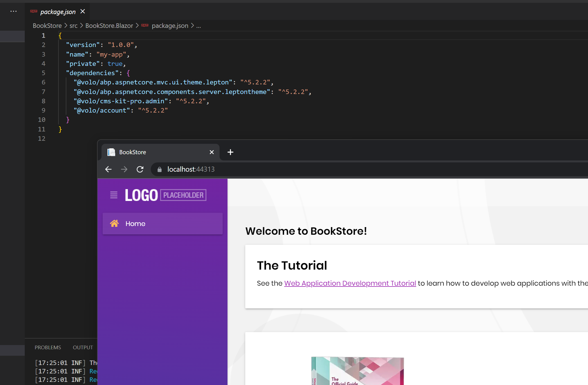Click the localhost:44313 address bar
This screenshot has width=588, height=385.
tap(191, 169)
